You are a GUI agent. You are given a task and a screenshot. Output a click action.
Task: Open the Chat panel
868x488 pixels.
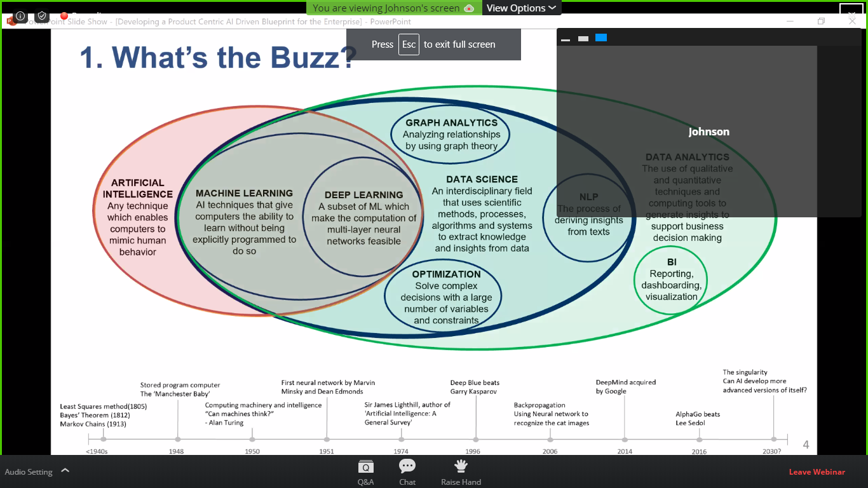(407, 472)
